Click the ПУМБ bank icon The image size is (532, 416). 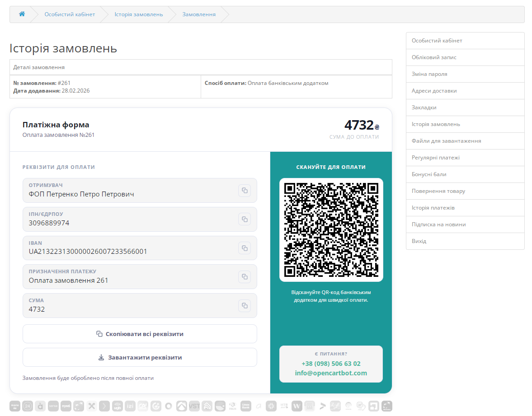(66, 406)
